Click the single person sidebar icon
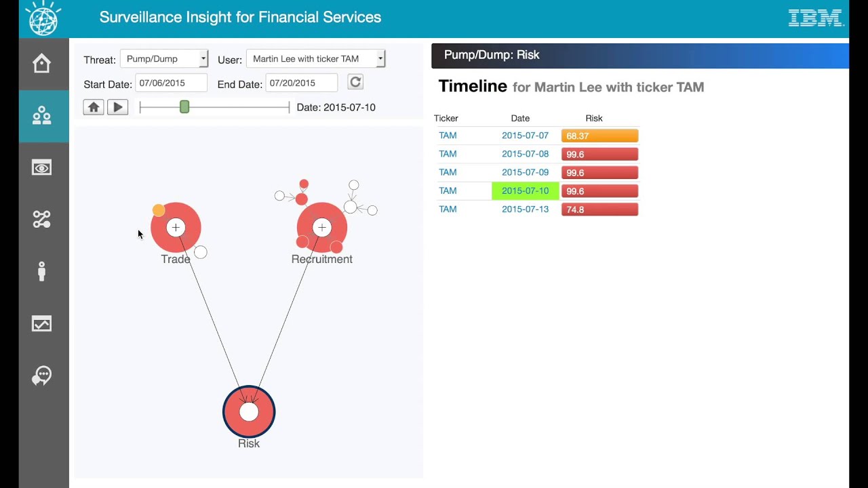Image resolution: width=868 pixels, height=488 pixels. point(42,272)
